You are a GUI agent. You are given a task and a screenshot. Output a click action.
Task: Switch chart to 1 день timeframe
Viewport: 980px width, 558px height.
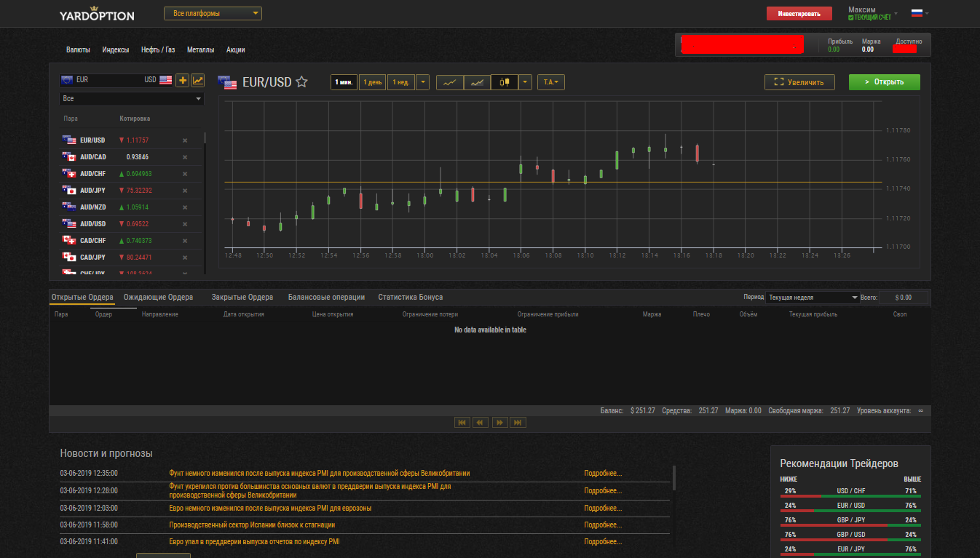tap(372, 82)
